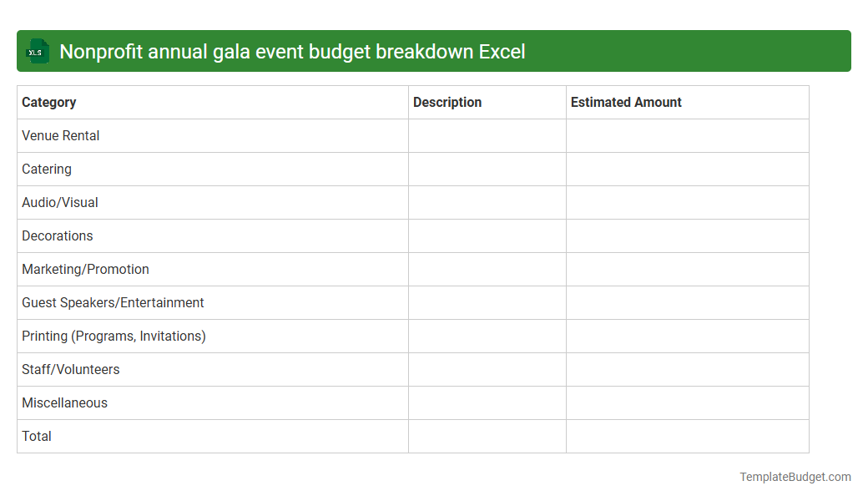Select the Guest Speakers/Entertainment row
The height and width of the screenshot is (501, 868).
coord(113,302)
